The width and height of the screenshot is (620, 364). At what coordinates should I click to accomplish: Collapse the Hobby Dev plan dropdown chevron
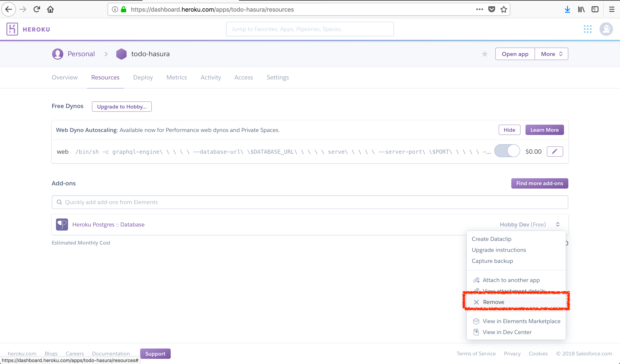click(x=558, y=224)
